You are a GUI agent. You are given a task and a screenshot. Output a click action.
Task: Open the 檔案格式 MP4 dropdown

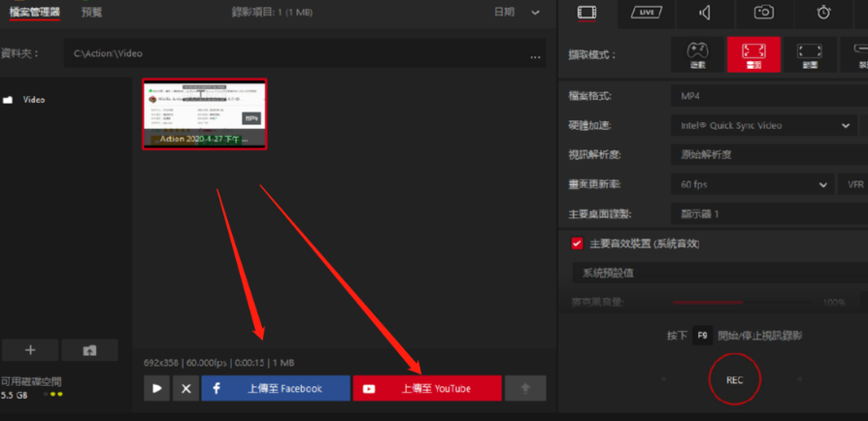[x=770, y=96]
